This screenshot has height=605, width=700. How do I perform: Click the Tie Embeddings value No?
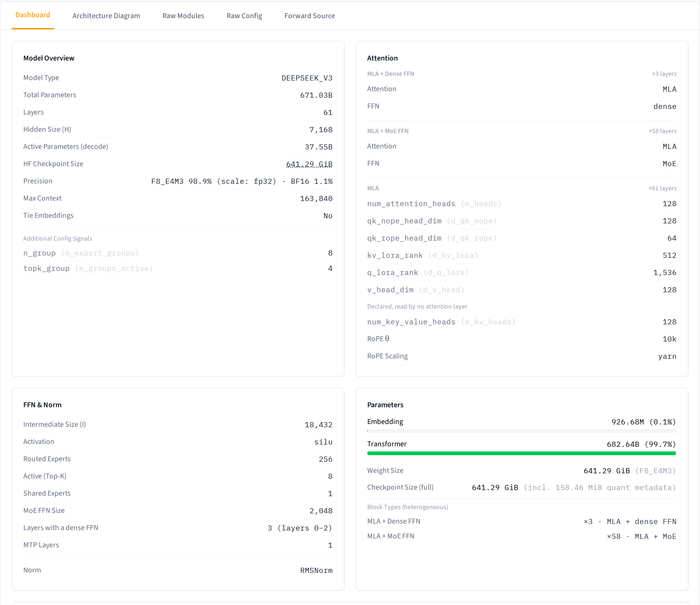point(328,216)
